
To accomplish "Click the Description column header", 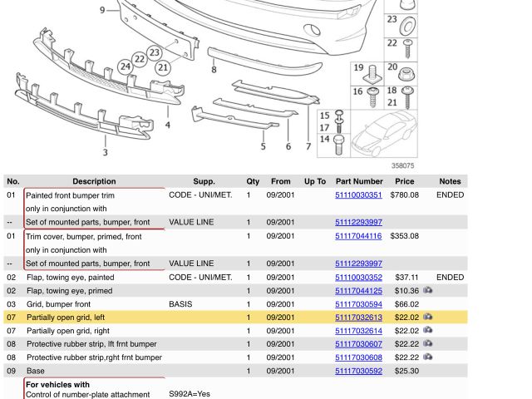I will [x=94, y=181].
